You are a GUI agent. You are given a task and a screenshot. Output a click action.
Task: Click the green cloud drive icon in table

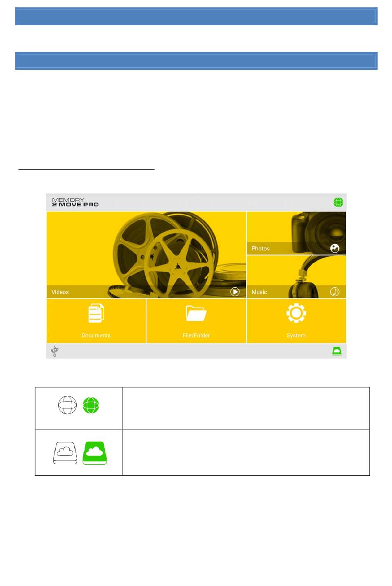click(95, 453)
